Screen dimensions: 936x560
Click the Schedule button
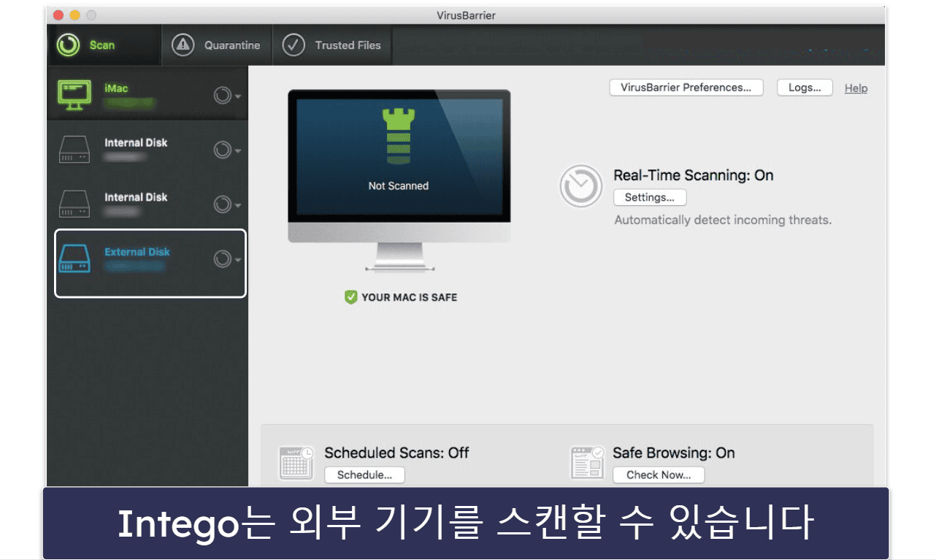[x=364, y=475]
